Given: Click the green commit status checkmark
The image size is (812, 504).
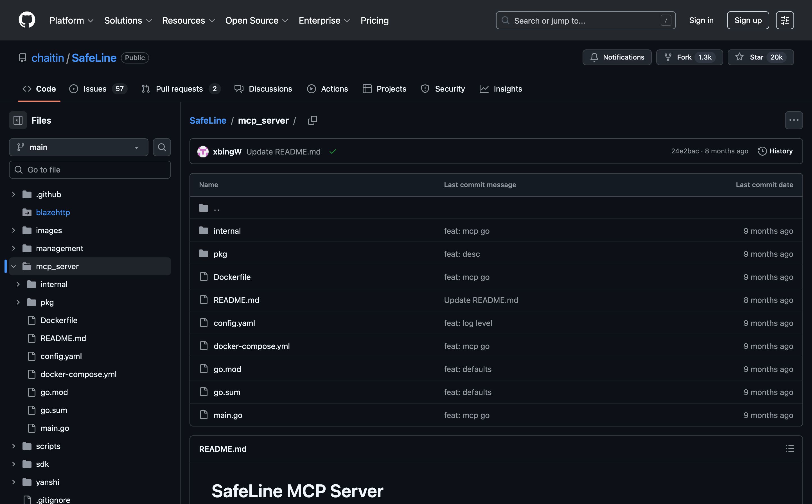Looking at the screenshot, I should pyautogui.click(x=333, y=152).
